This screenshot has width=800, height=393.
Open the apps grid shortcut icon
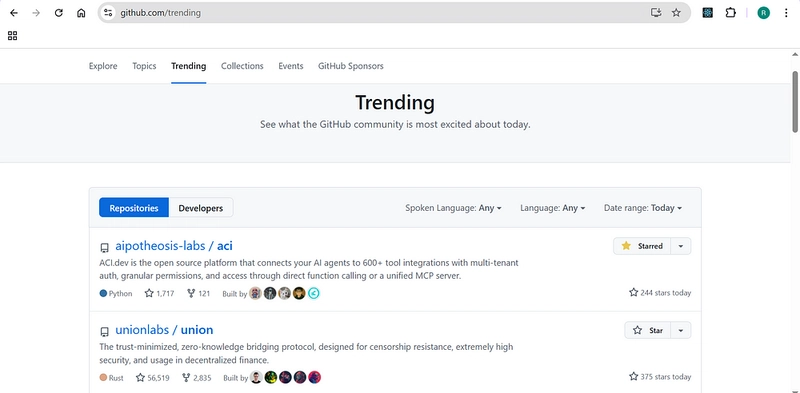(13, 36)
